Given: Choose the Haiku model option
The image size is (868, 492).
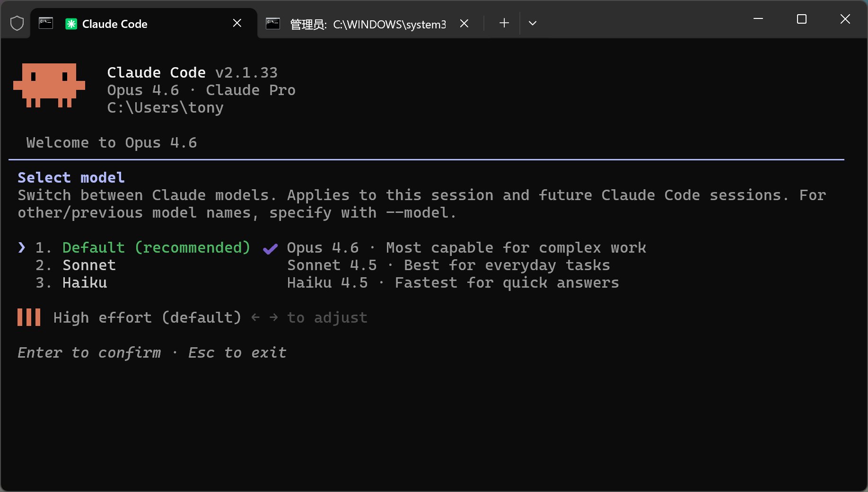Looking at the screenshot, I should pos(85,282).
